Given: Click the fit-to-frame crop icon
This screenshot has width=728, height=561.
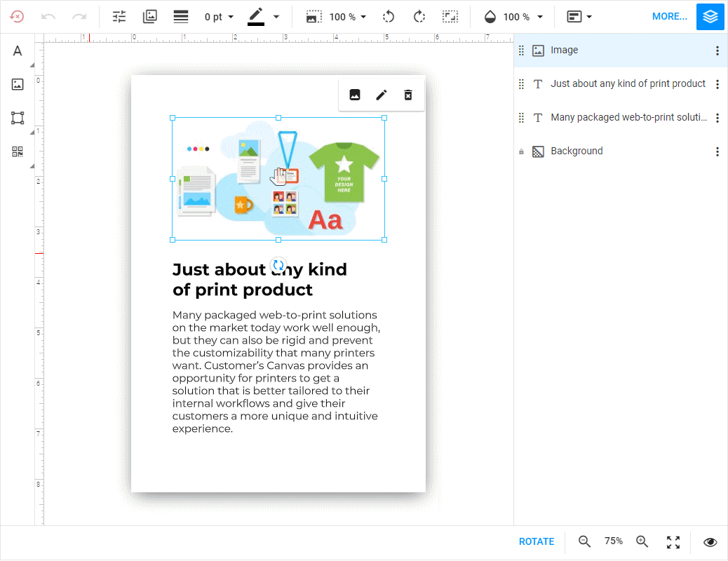Looking at the screenshot, I should point(450,17).
